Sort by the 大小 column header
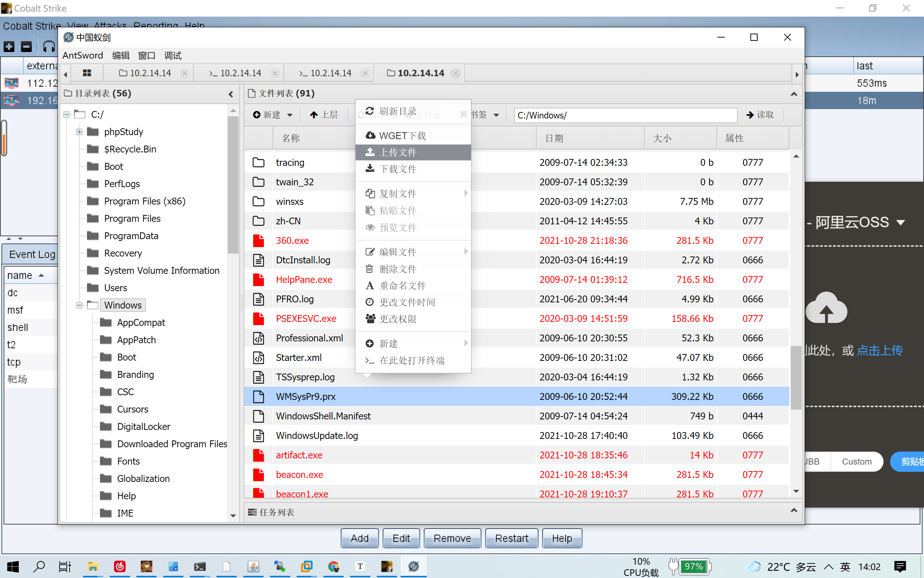Viewport: 924px width, 578px height. 680,138
